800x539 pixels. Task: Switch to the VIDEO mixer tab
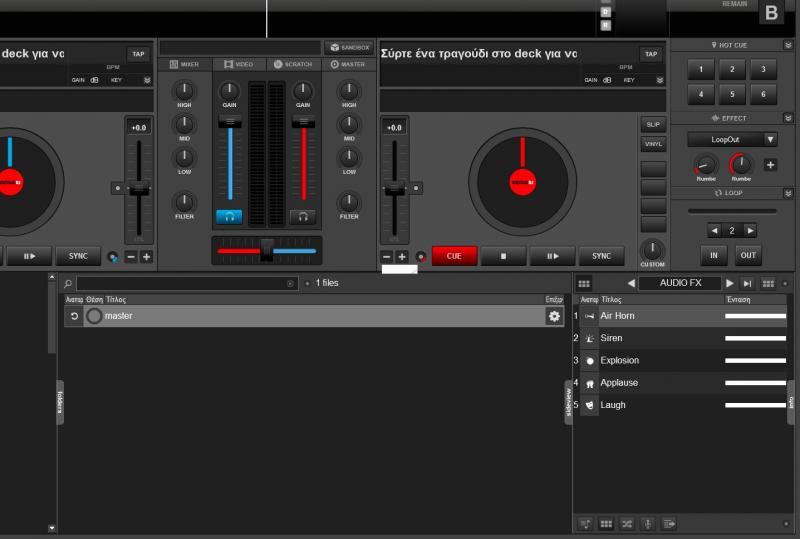point(239,64)
